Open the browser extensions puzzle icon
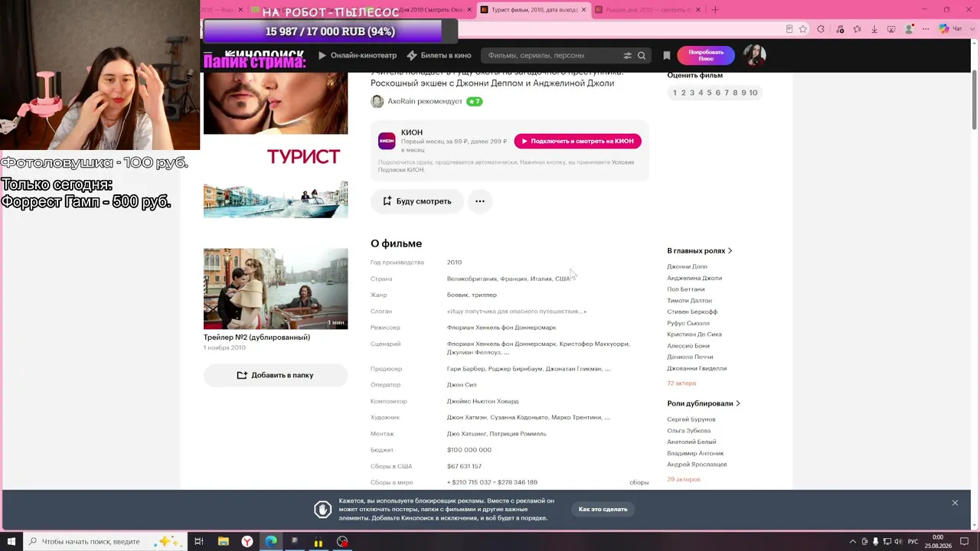Screen dimensions: 980x551 [821, 29]
